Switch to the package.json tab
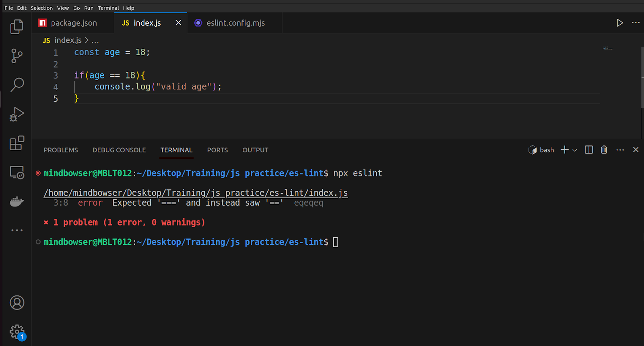 coord(74,23)
